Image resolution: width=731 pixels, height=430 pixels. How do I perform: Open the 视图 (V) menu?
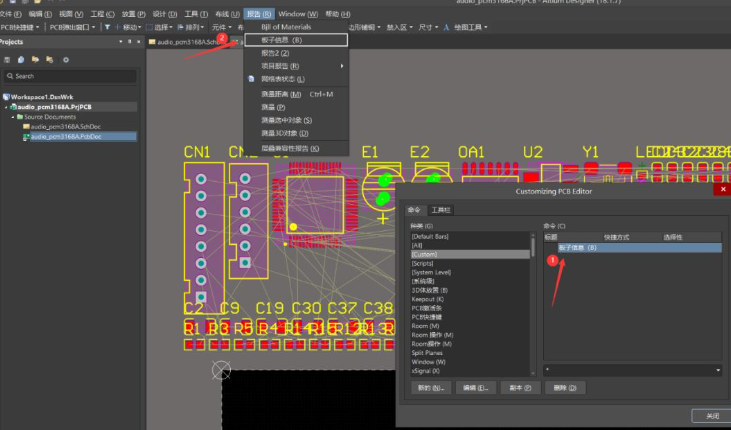click(71, 14)
